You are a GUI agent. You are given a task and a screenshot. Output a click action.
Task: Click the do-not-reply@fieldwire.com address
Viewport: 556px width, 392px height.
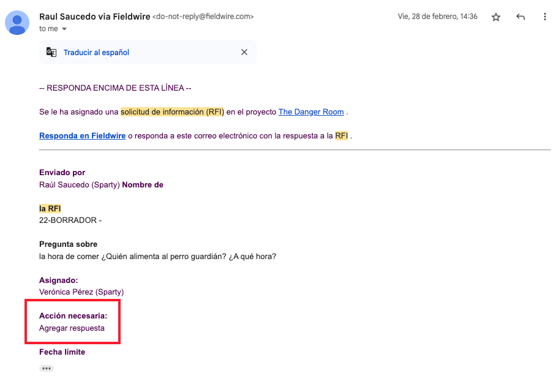coord(203,17)
